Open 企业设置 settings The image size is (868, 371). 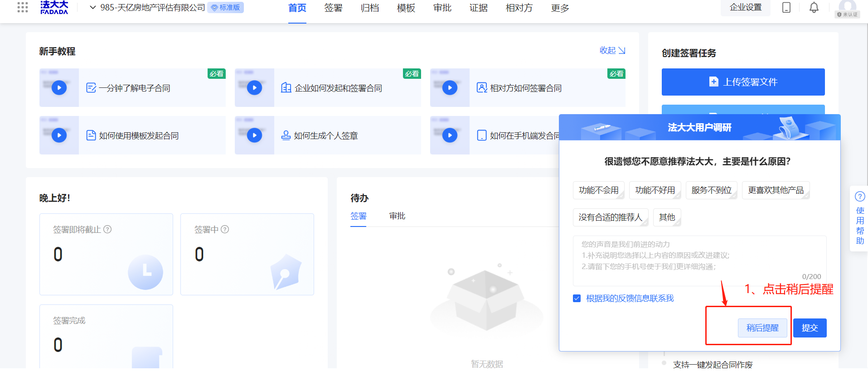746,8
